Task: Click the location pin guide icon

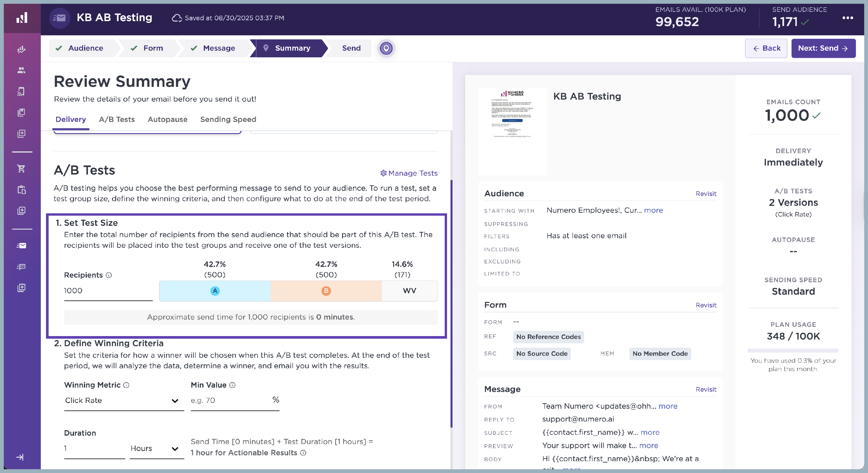Action: pyautogui.click(x=386, y=48)
